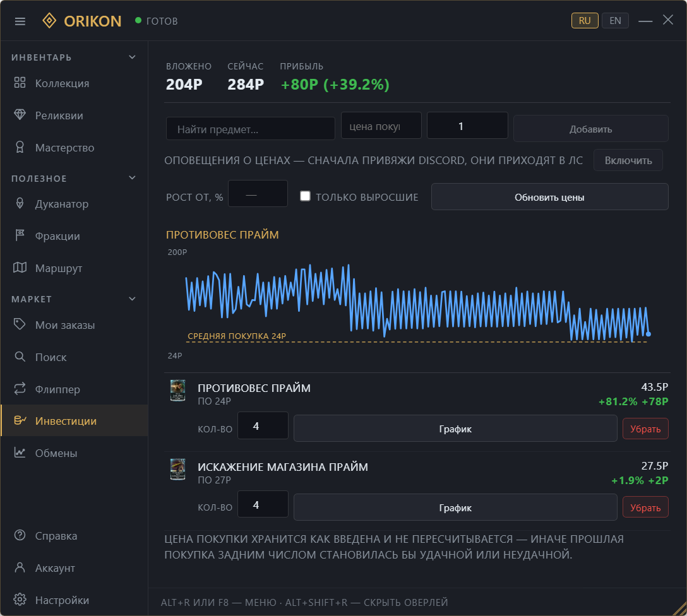Click the цена покупки input field
This screenshot has height=616, width=687.
381,126
